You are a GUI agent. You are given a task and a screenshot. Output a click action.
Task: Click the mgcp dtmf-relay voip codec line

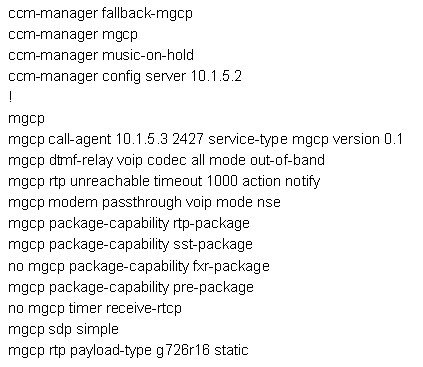pyautogui.click(x=166, y=160)
